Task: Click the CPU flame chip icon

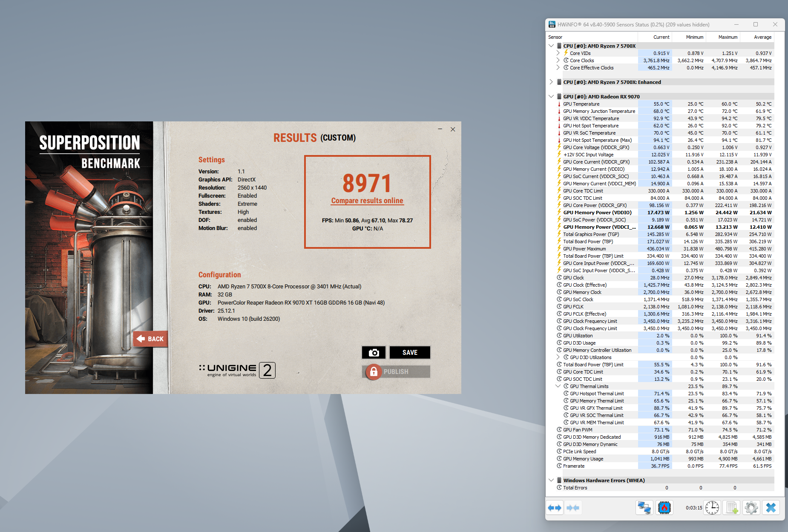Action: pyautogui.click(x=664, y=508)
